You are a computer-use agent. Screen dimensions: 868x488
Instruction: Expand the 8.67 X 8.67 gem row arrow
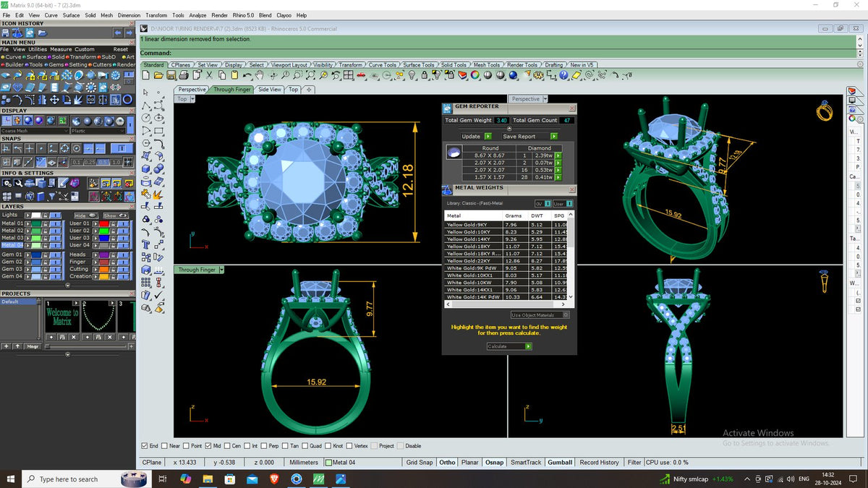click(558, 155)
